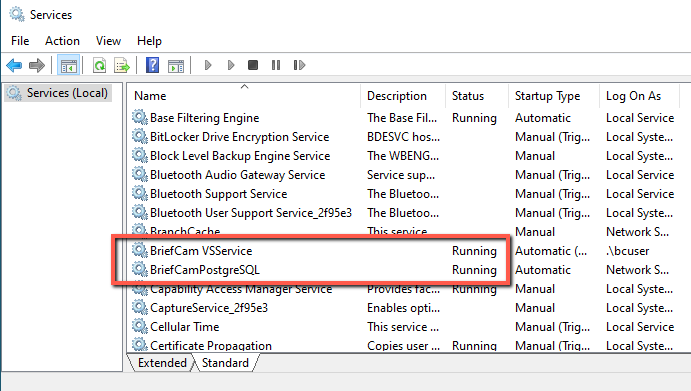
Task: Click the gear icon of BriefCamPostgreSQL
Action: [140, 269]
